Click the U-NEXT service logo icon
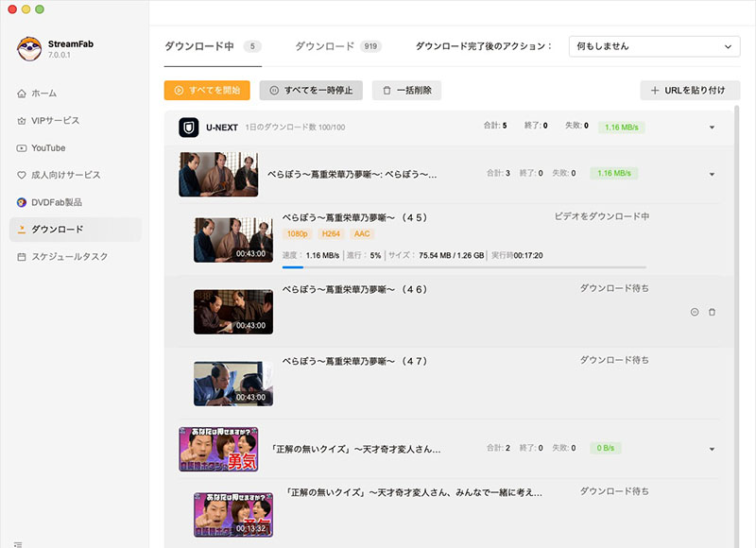Screen dimensions: 756x548 tap(188, 127)
